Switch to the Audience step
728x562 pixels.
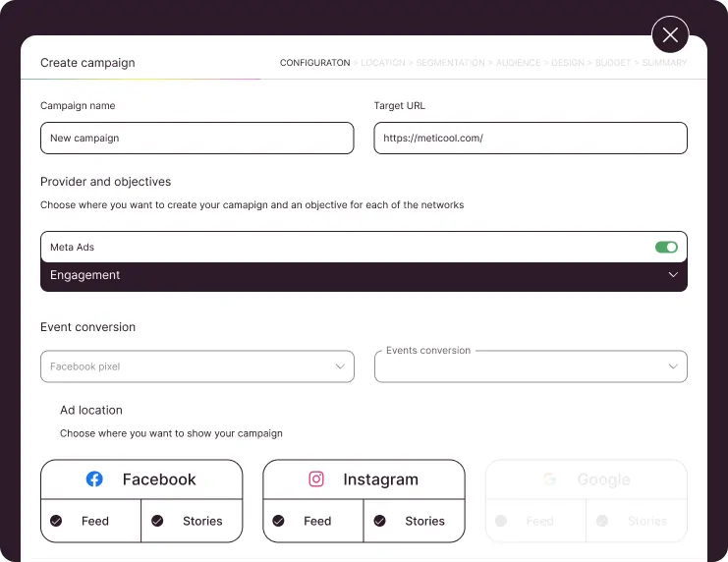[518, 63]
